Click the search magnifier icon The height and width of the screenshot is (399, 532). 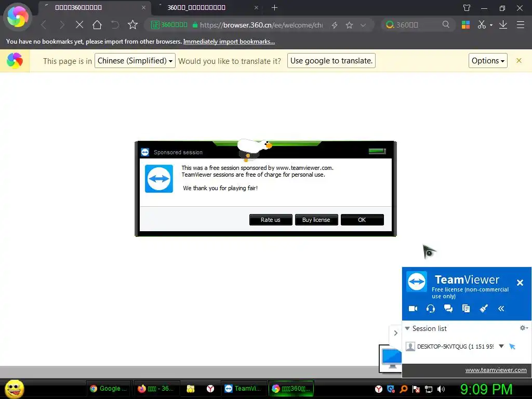coord(446,24)
